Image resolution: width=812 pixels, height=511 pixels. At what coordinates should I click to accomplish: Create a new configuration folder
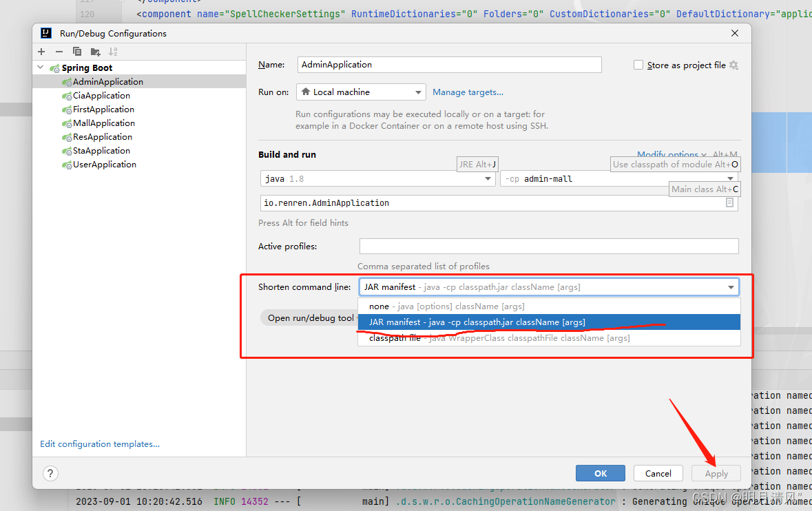pyautogui.click(x=95, y=51)
